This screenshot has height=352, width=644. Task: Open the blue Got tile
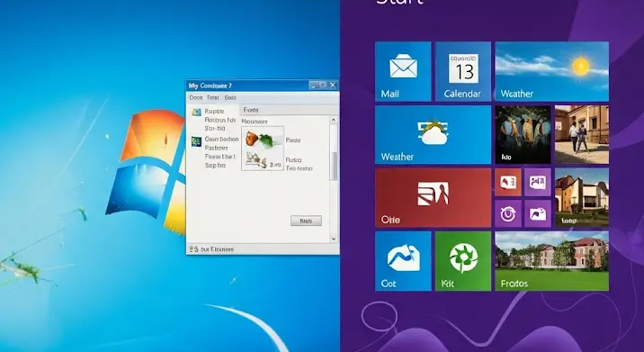(403, 261)
